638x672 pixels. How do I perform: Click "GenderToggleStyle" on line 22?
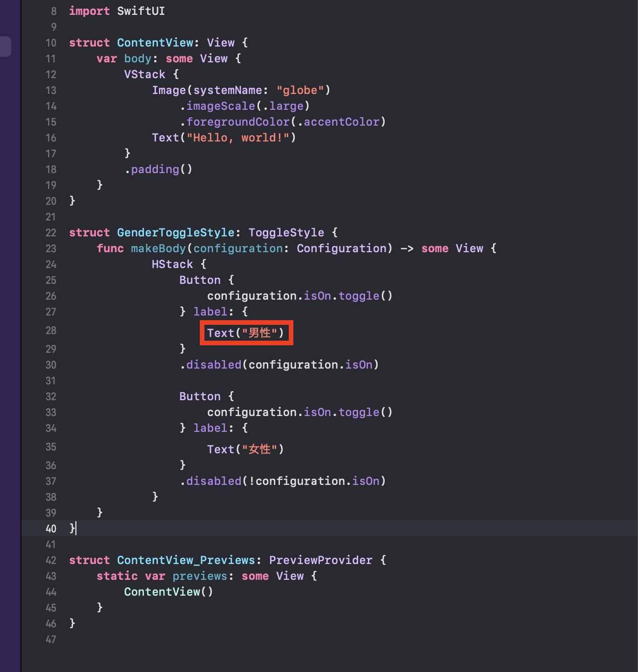tap(176, 233)
